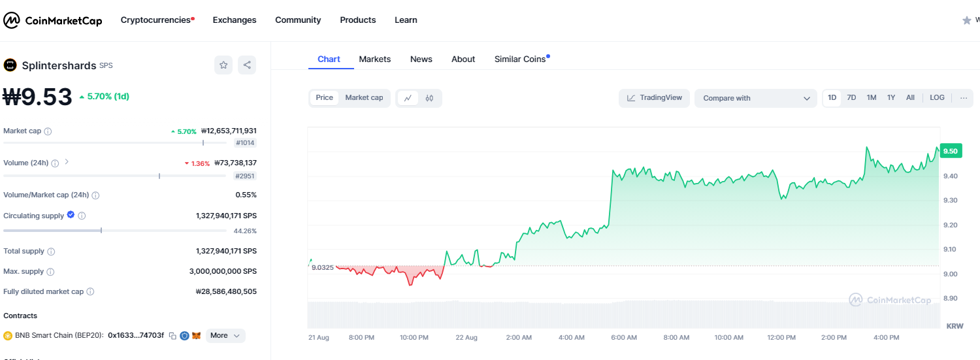Switch to the About tab
980x360 pixels.
point(463,59)
